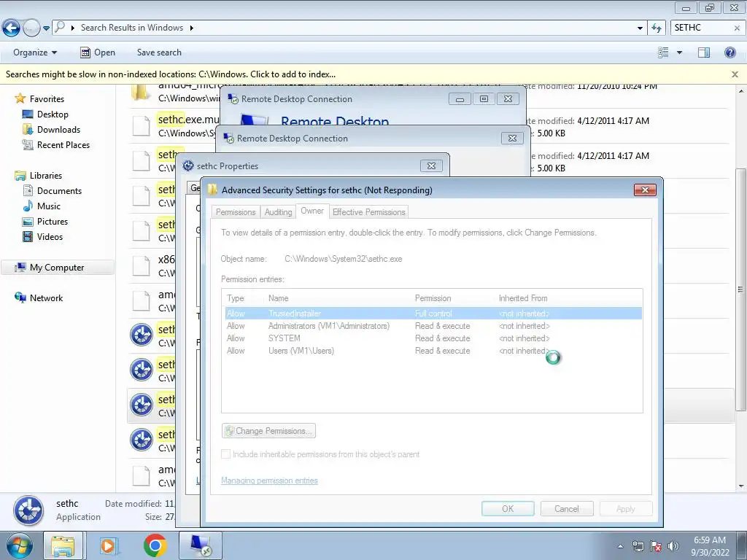The height and width of the screenshot is (560, 747).
Task: Select the TrustedInstaller permission entry
Action: click(433, 314)
